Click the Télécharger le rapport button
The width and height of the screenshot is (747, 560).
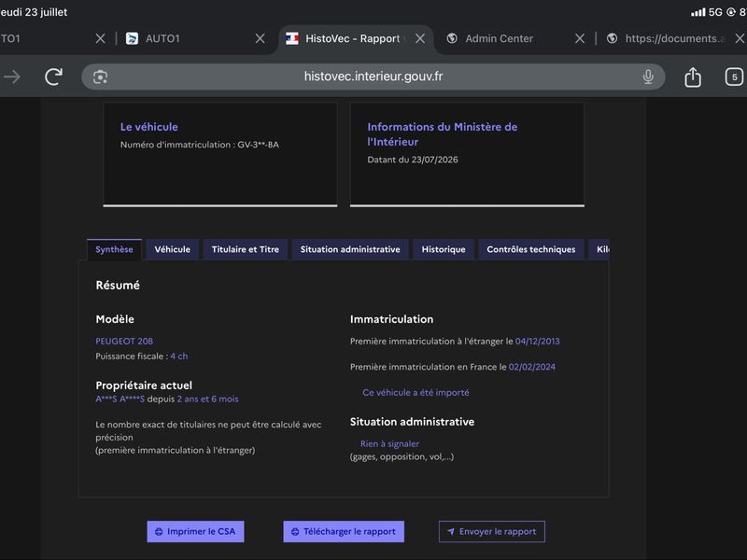pyautogui.click(x=344, y=531)
